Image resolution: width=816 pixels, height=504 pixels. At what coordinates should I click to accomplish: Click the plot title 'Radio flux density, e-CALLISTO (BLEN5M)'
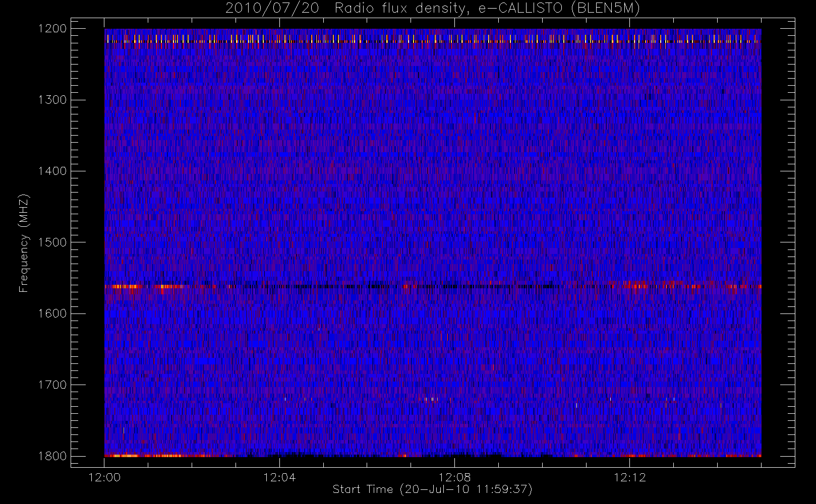pos(487,9)
